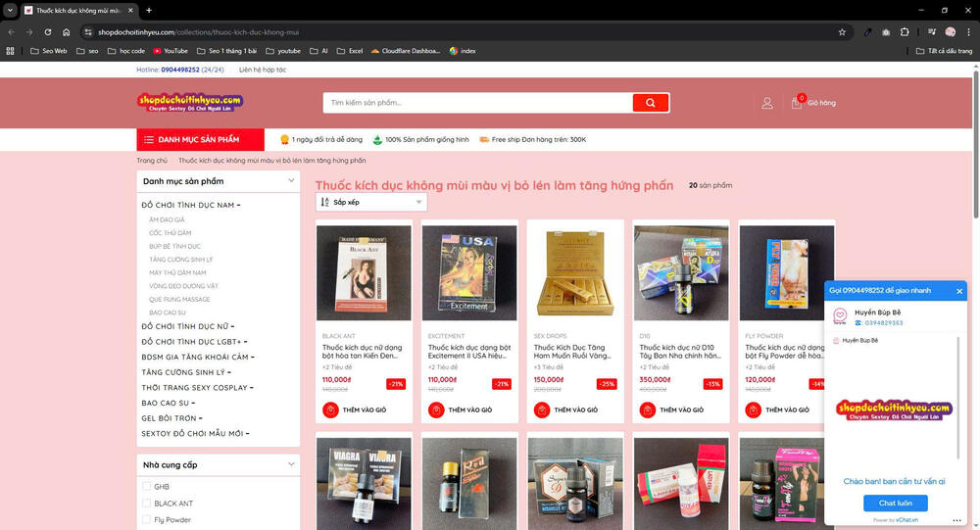Tick the GHB supplier checkbox
The width and height of the screenshot is (980, 530).
147,486
